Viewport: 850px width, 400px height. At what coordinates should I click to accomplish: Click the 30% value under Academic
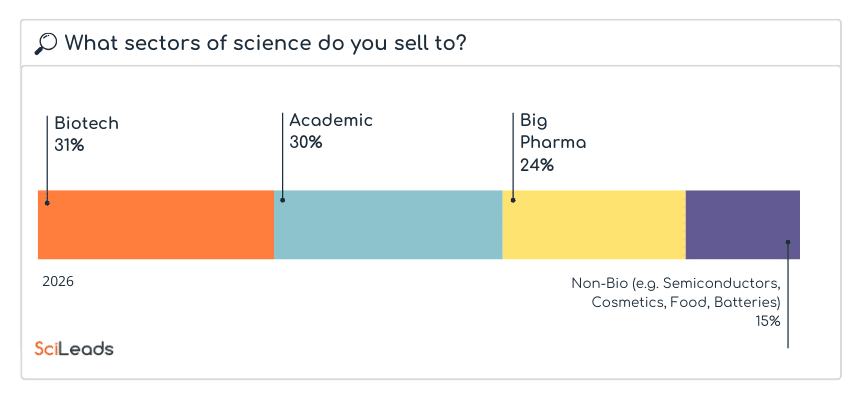coord(305,143)
